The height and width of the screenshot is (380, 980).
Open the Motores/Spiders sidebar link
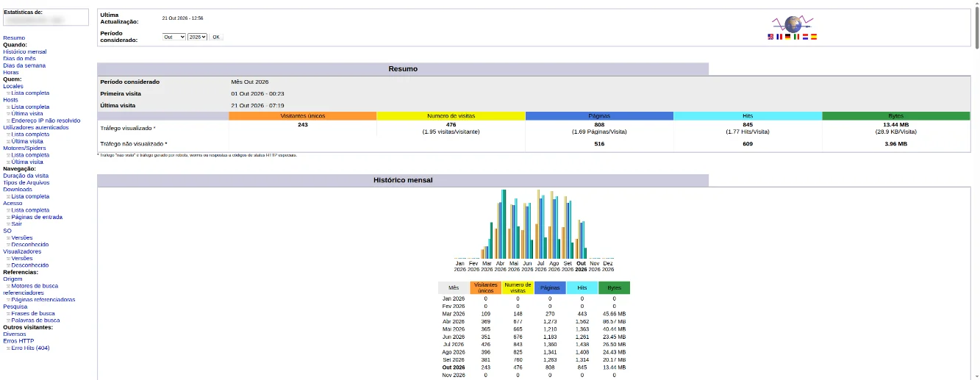tap(25, 148)
